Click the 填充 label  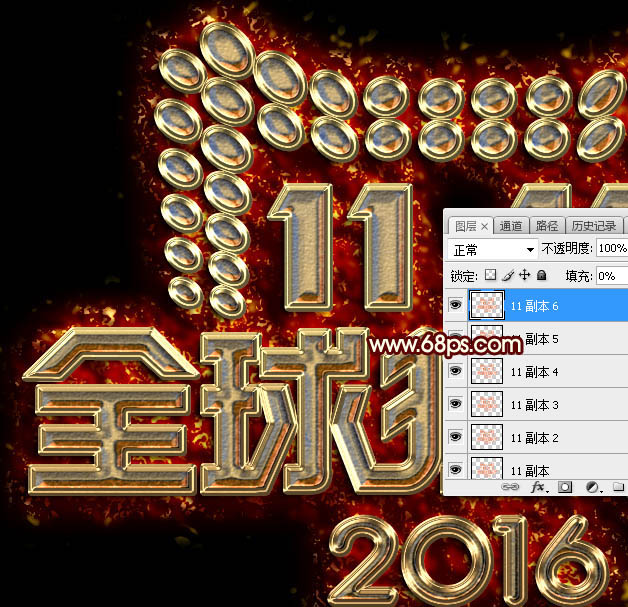[579, 276]
